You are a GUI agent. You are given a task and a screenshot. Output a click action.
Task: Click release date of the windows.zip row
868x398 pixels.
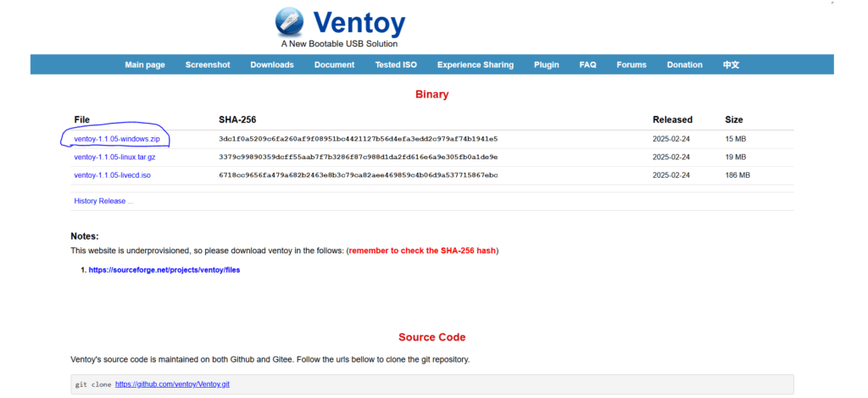(x=671, y=139)
